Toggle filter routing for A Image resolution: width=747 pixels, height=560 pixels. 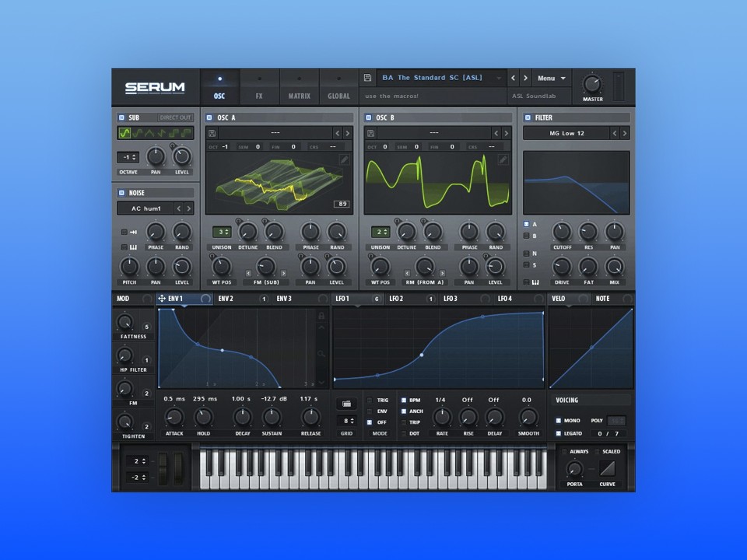pyautogui.click(x=527, y=224)
